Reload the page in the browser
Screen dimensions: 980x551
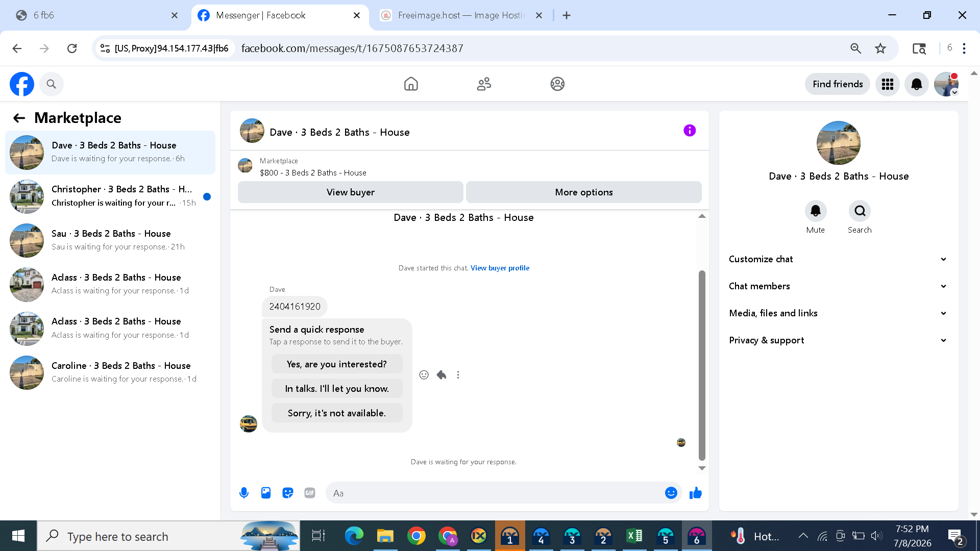point(72,48)
